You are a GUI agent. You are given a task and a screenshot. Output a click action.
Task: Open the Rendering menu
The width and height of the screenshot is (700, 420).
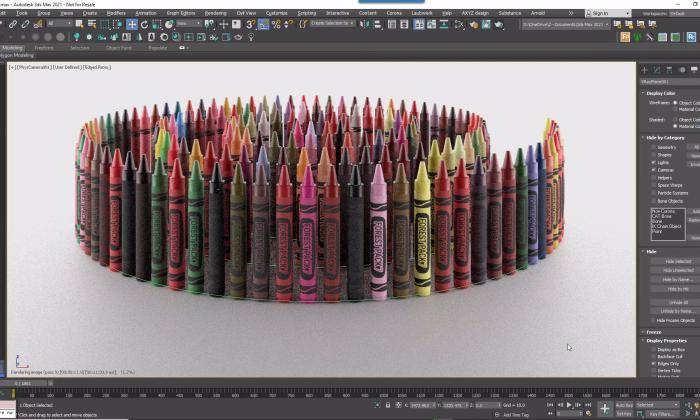point(216,13)
